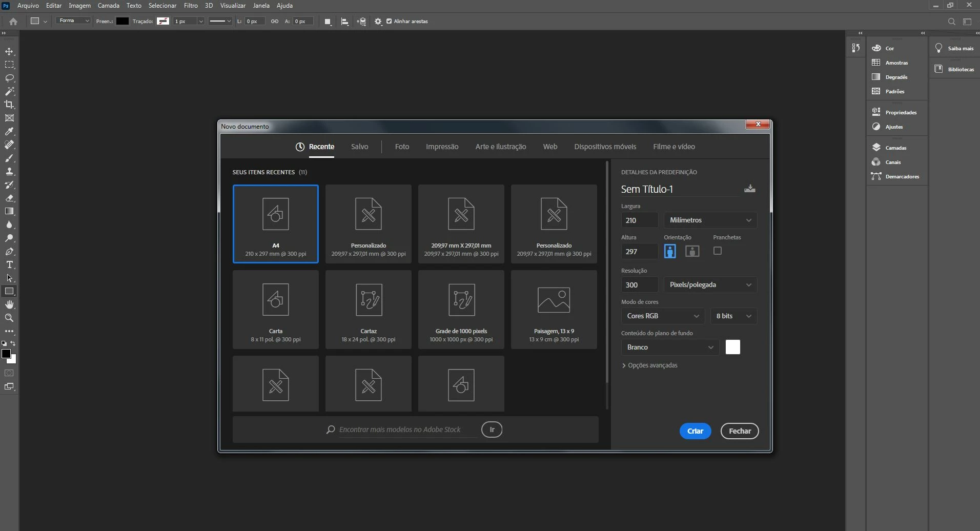This screenshot has height=531, width=980.
Task: Save the document preset icon
Action: [750, 189]
